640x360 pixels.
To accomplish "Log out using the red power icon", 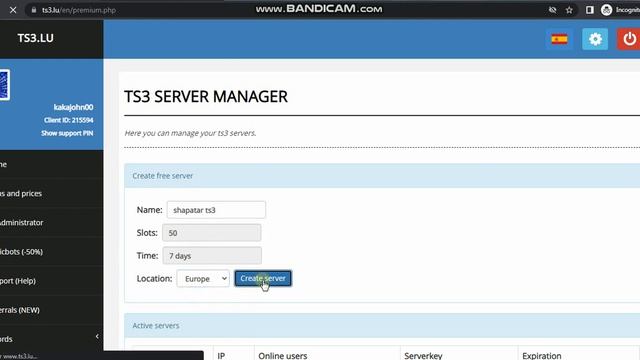I will [629, 39].
